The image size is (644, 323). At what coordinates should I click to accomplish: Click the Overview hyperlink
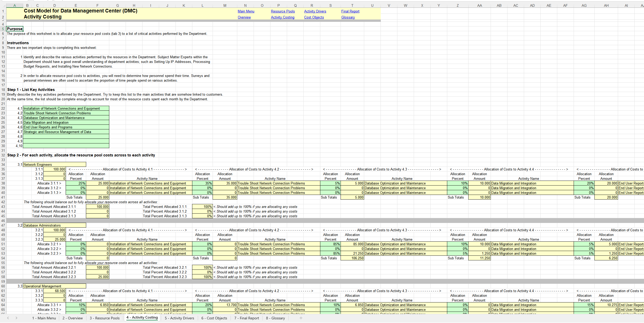click(244, 17)
